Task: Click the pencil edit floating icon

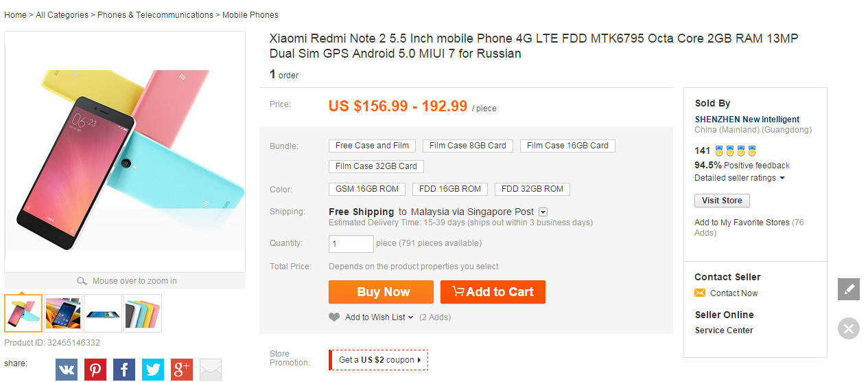Action: (849, 289)
